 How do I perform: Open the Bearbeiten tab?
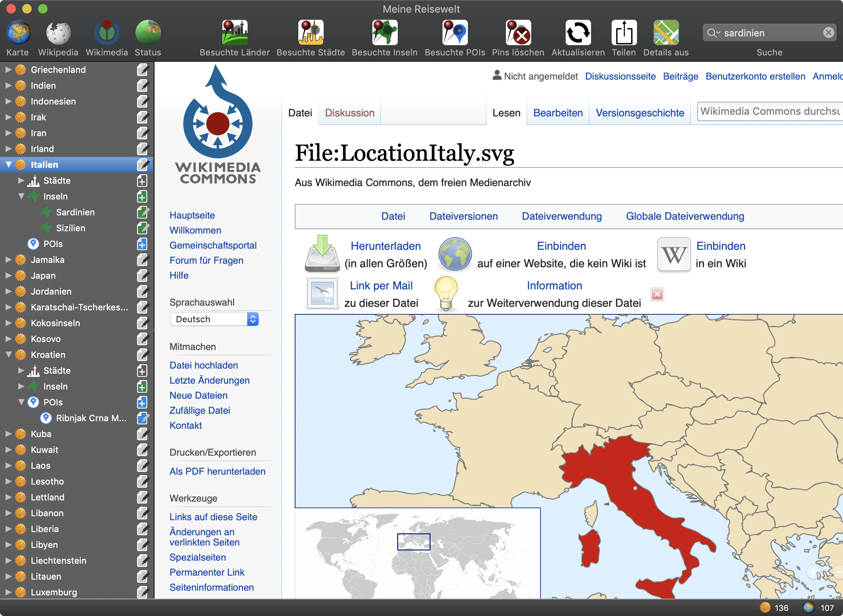pyautogui.click(x=558, y=113)
